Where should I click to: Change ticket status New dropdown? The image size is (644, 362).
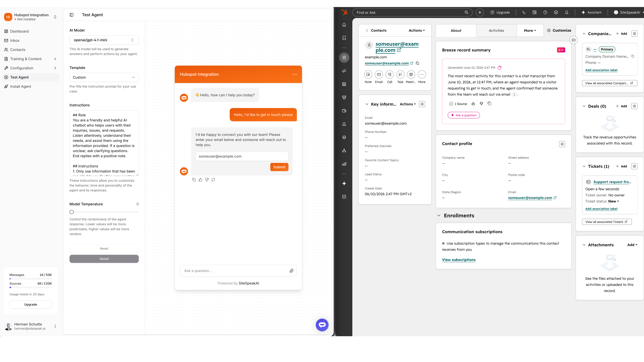[x=613, y=201]
